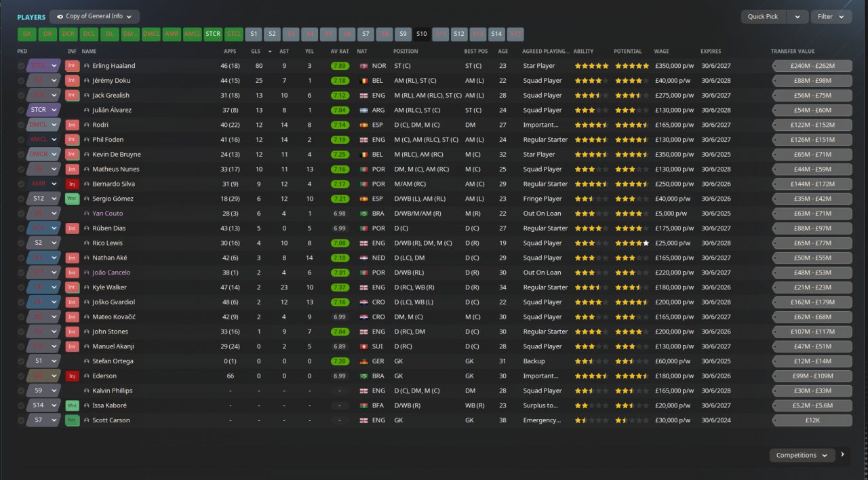
Task: Click Erling Haaland's 7.89 rating pill
Action: tap(340, 66)
